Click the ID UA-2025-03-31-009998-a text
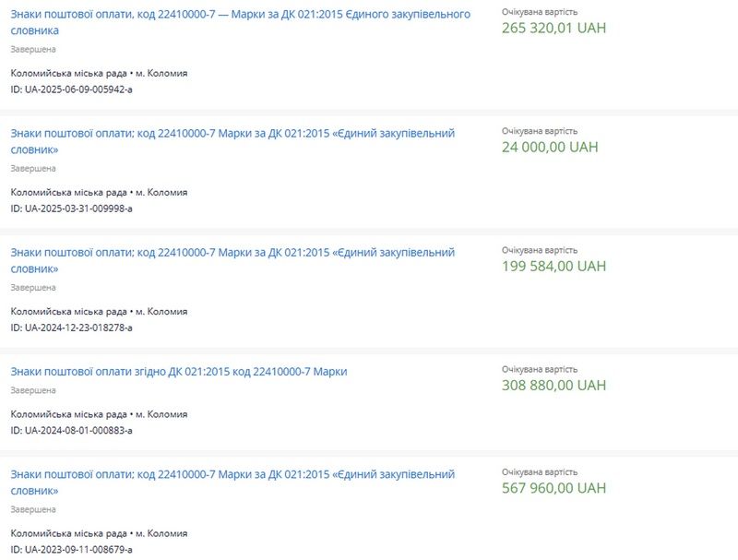This screenshot has height=560, width=738. pyautogui.click(x=72, y=209)
